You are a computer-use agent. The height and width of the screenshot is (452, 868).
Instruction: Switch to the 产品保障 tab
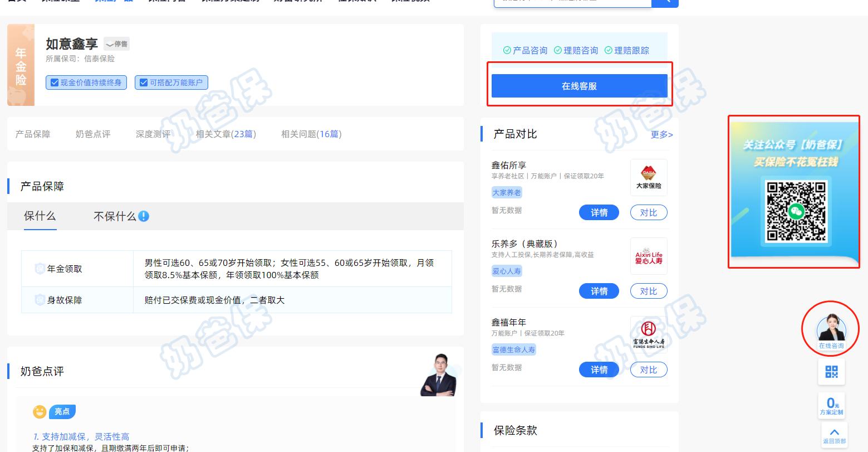tap(33, 134)
